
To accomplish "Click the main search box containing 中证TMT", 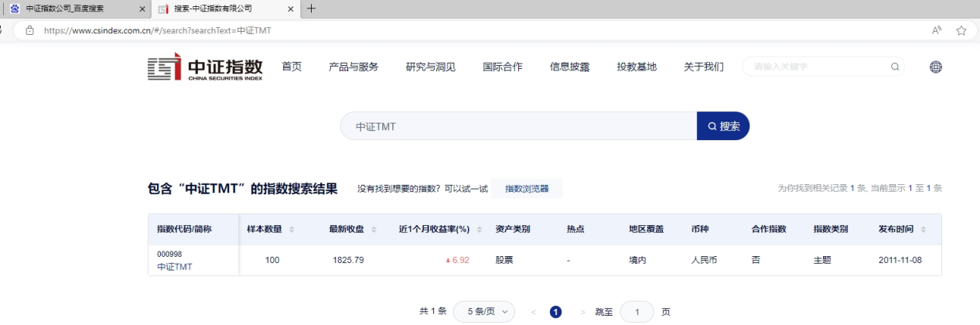I will tap(518, 126).
